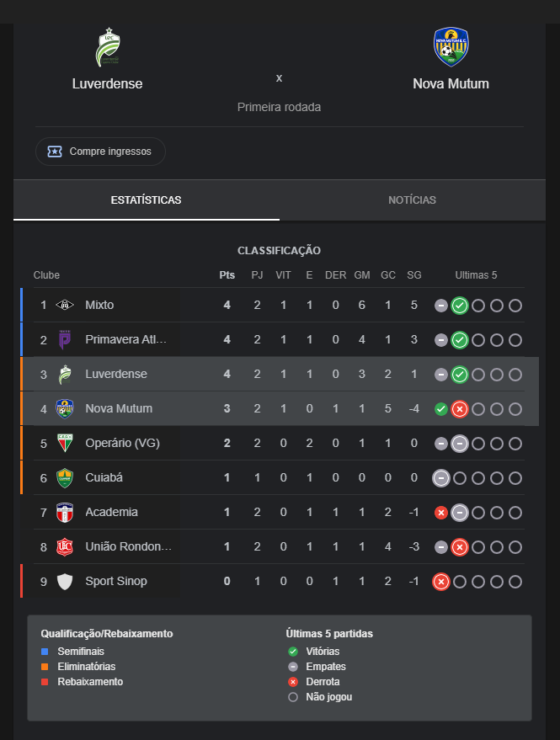Image resolution: width=560 pixels, height=740 pixels.
Task: Click União Rondon red crest
Action: click(65, 547)
